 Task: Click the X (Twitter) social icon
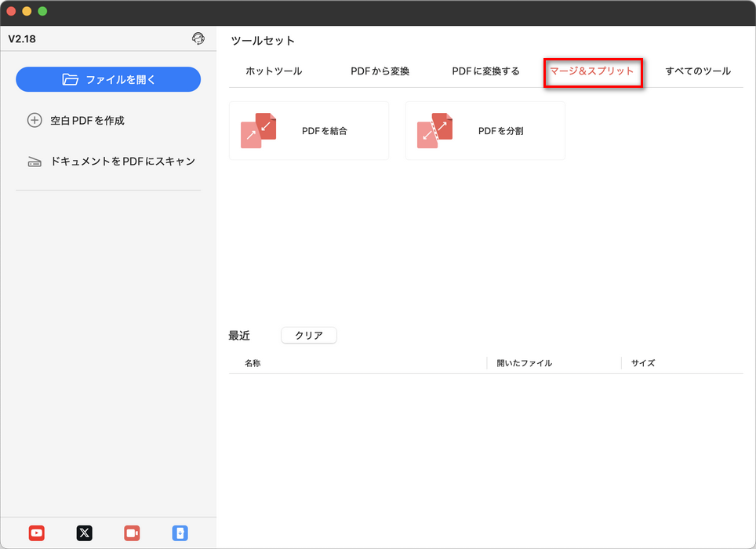85,533
